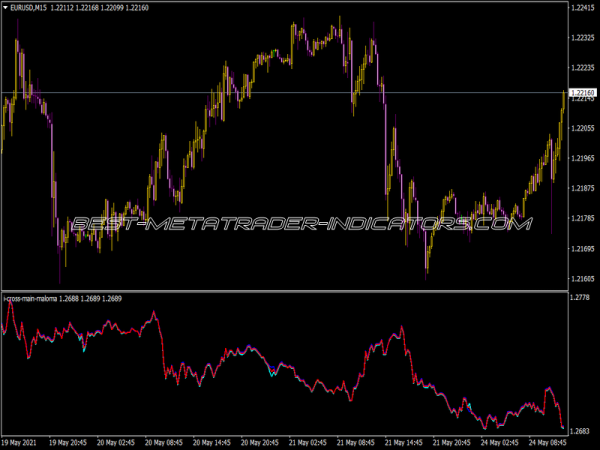Click the 1.21965 price axis label
Screen dimensions: 600x450
click(x=582, y=158)
